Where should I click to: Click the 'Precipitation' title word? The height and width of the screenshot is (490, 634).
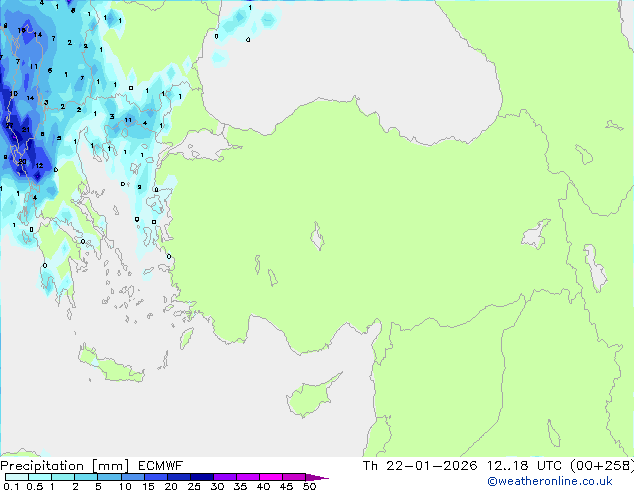pyautogui.click(x=42, y=466)
